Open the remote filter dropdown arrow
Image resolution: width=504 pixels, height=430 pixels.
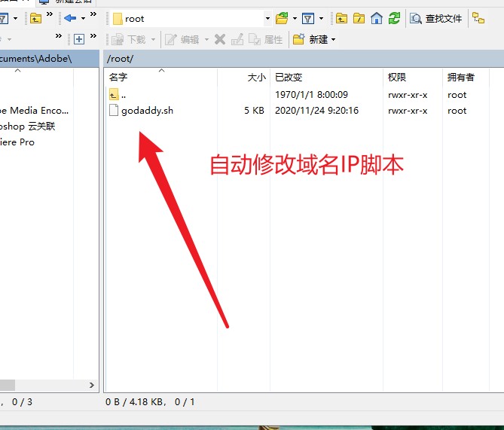coord(321,18)
